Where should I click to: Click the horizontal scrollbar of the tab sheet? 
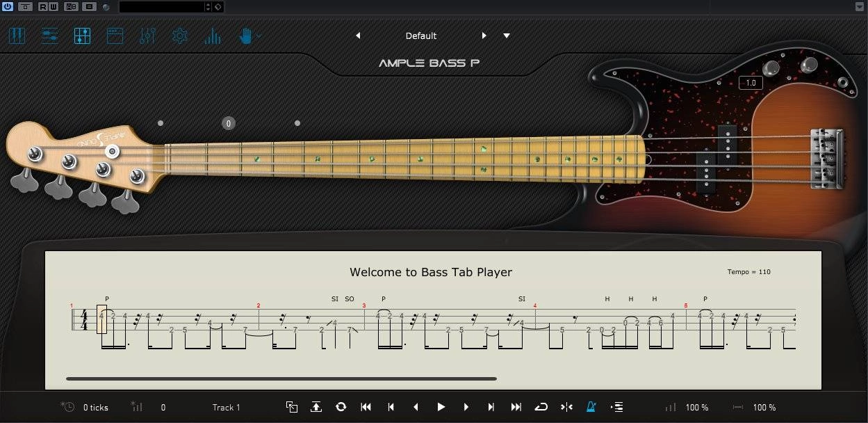(281, 379)
